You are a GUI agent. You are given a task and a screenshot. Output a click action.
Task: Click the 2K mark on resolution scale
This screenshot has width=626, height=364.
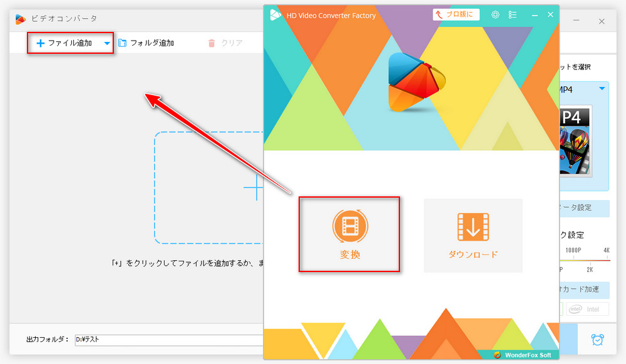(x=590, y=270)
